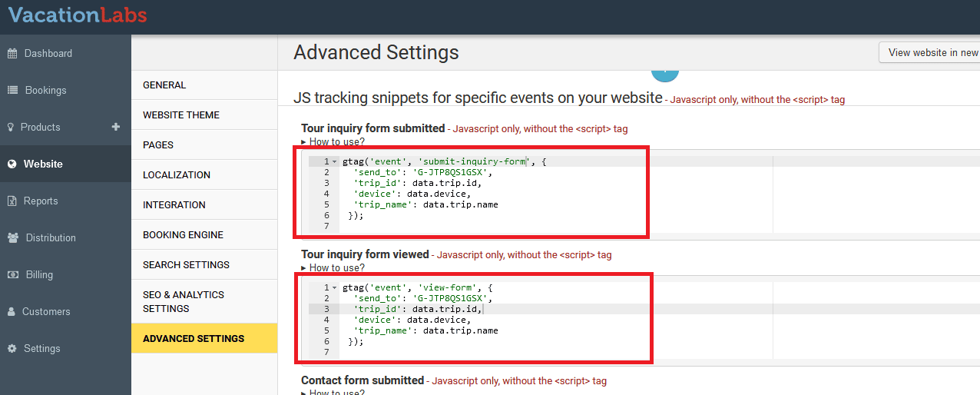Click the Settings gear icon
980x395 pixels.
[x=12, y=349]
